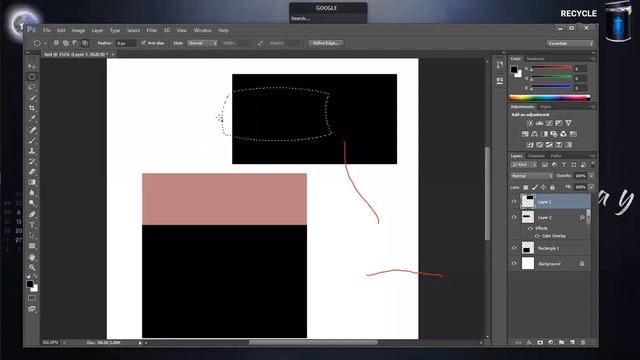Open the Window menu
Image resolution: width=640 pixels, height=360 pixels.
coord(202,30)
